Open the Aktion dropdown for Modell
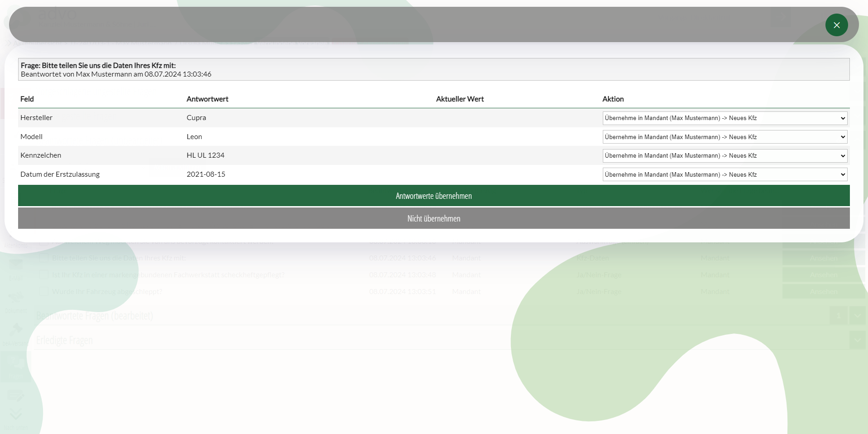Screen dimensions: 868x434 tap(725, 137)
